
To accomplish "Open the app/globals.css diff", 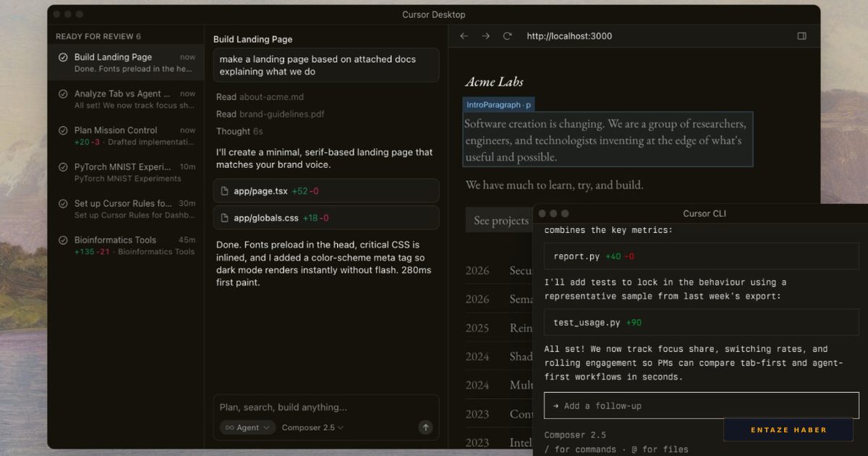I will click(x=326, y=218).
